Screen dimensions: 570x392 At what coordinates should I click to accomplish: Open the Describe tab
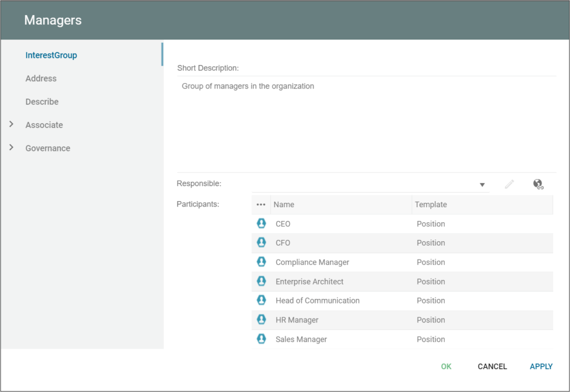pos(42,102)
